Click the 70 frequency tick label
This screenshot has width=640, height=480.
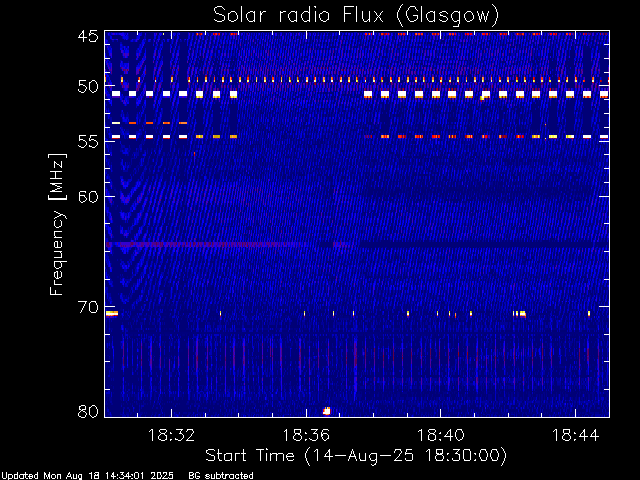(x=88, y=307)
